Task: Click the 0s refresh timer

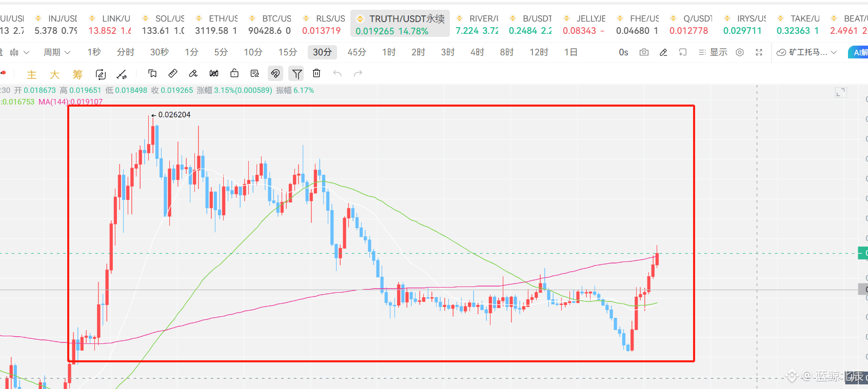Action: (623, 52)
